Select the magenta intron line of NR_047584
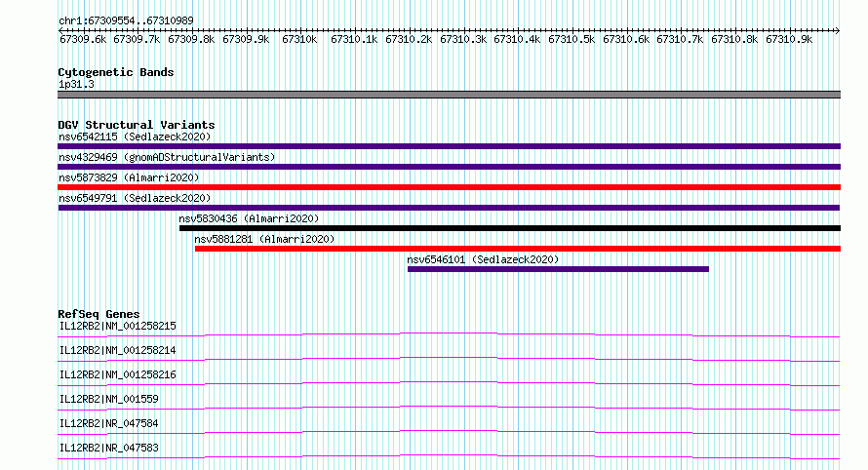The image size is (868, 470). coord(449,432)
